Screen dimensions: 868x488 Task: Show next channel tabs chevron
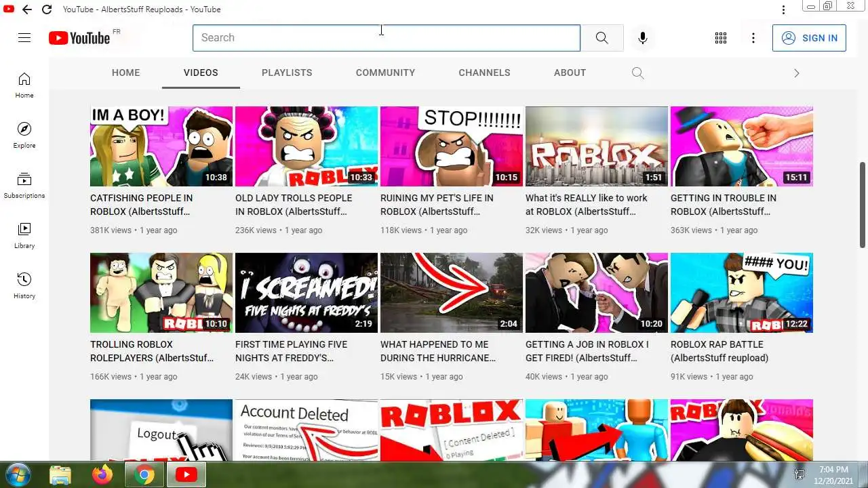coord(797,73)
